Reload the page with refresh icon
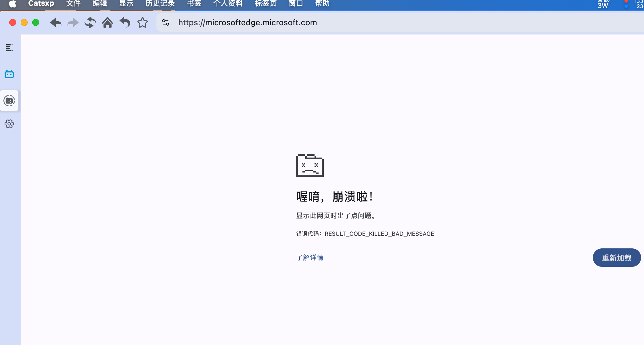This screenshot has width=644, height=345. point(90,22)
